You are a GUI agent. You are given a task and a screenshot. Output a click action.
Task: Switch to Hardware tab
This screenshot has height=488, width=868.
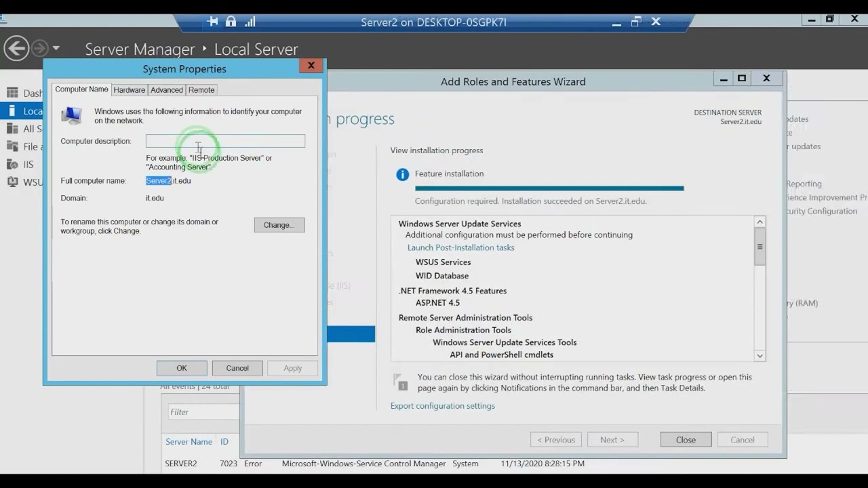(x=129, y=89)
